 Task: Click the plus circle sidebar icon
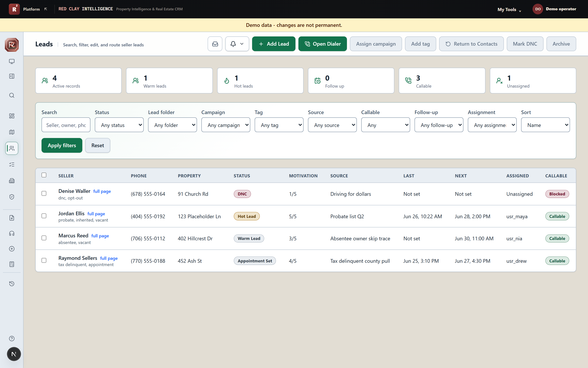click(x=12, y=249)
